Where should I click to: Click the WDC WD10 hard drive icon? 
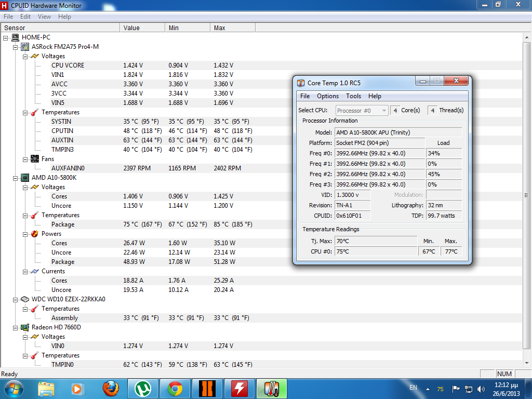(25, 299)
